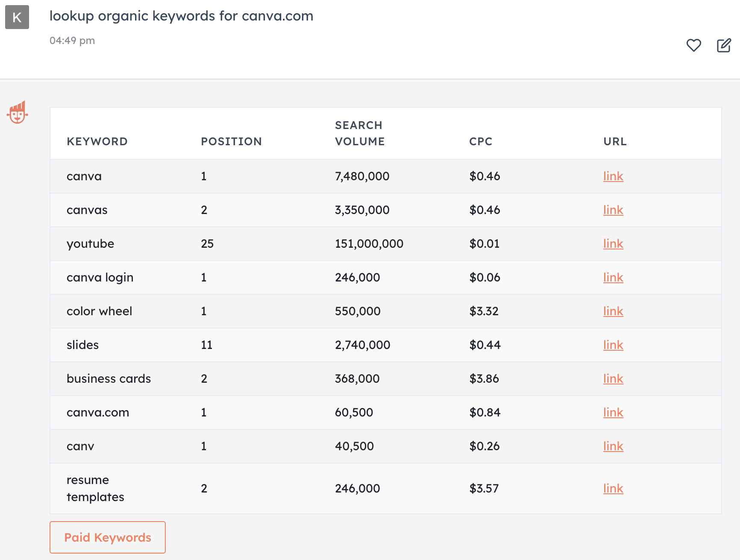Screen dimensions: 740x560
Task: Click the heart favorite icon
Action: 693,45
